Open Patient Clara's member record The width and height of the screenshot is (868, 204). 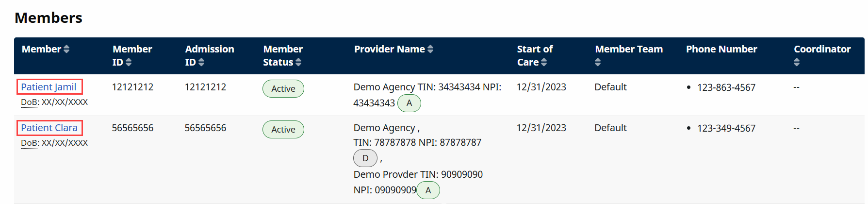click(49, 128)
